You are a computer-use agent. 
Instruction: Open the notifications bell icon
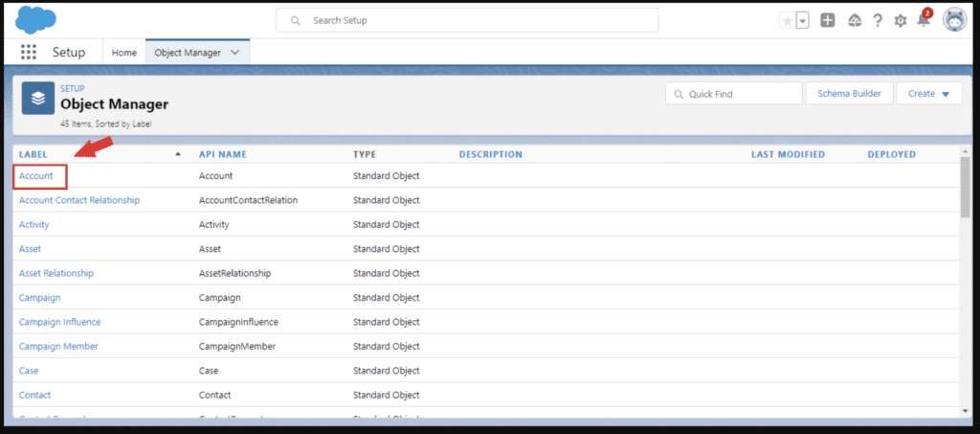click(924, 20)
